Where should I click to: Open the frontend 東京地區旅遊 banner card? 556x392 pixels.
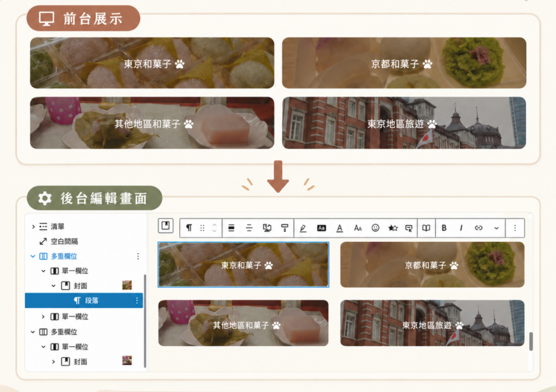pos(404,123)
